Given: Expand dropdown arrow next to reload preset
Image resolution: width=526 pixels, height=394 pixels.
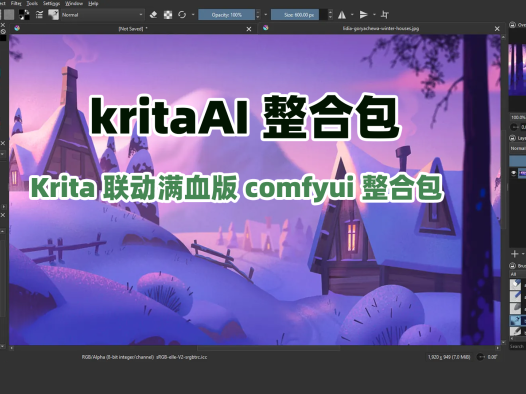Looking at the screenshot, I should click(x=193, y=15).
